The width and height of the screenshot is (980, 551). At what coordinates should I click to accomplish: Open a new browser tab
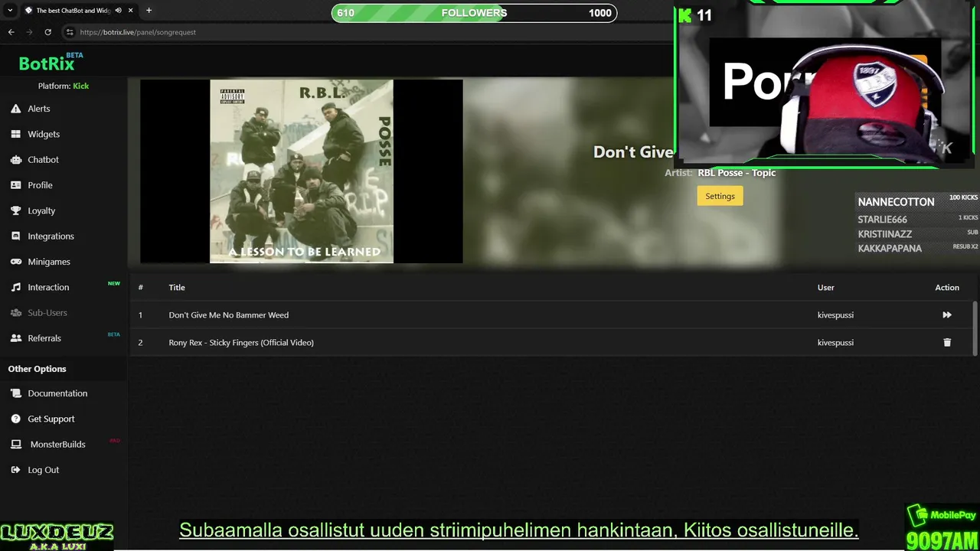coord(149,11)
